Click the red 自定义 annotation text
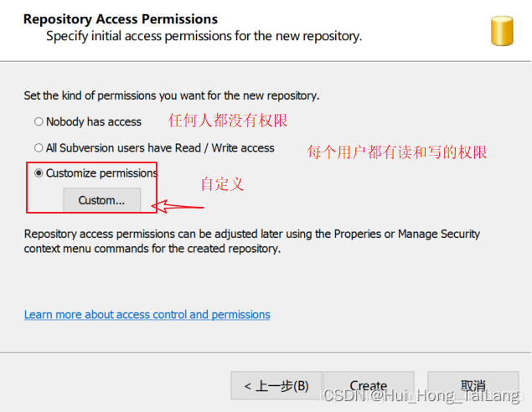 pos(222,184)
